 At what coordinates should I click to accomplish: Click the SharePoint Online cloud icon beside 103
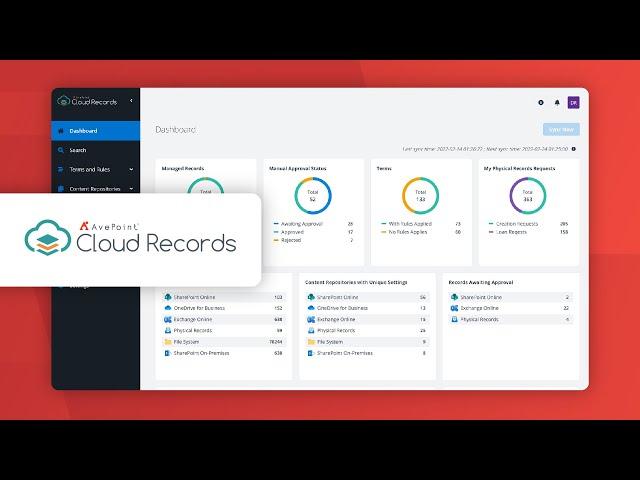pos(168,297)
